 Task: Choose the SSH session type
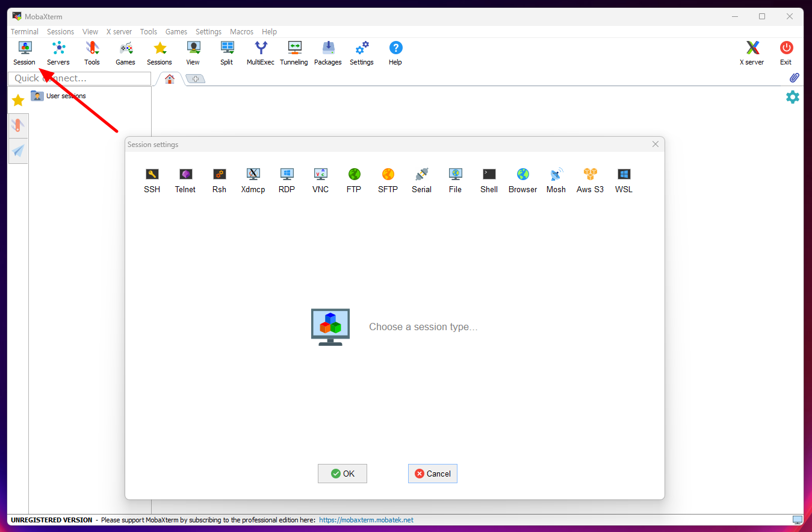point(152,181)
